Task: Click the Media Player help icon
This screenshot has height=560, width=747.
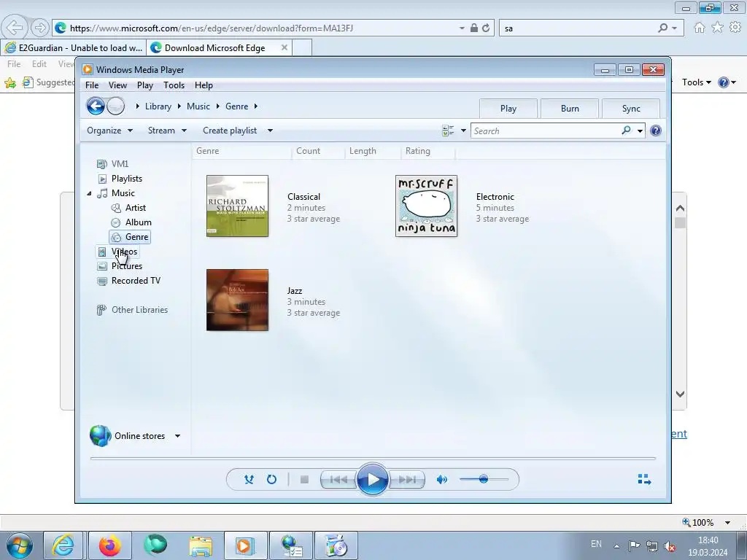Action: pyautogui.click(x=656, y=131)
